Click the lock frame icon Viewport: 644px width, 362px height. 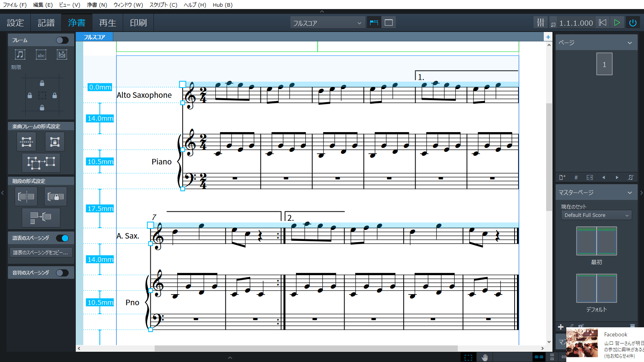tap(55, 142)
